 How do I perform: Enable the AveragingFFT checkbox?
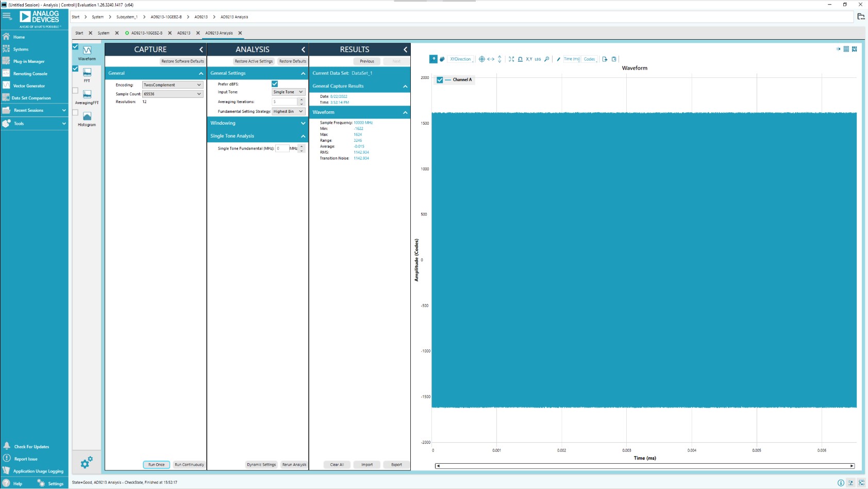[x=75, y=91]
